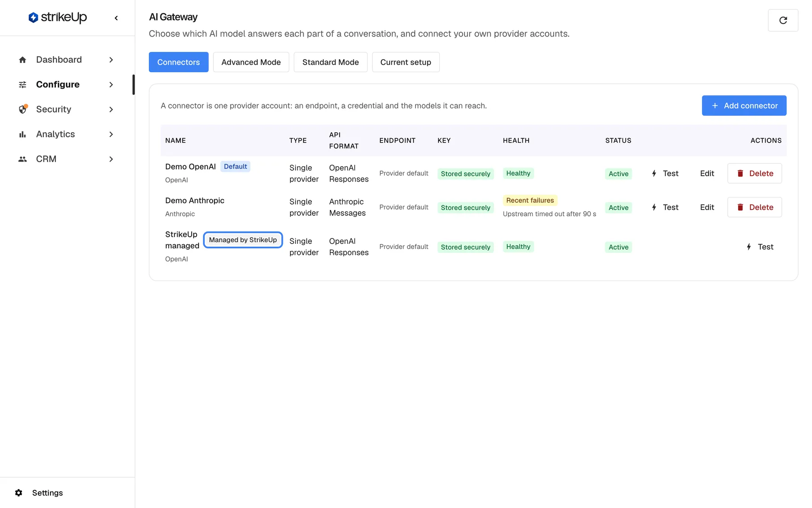This screenshot has width=812, height=508.
Task: Open the Analytics sidebar section
Action: pos(67,134)
